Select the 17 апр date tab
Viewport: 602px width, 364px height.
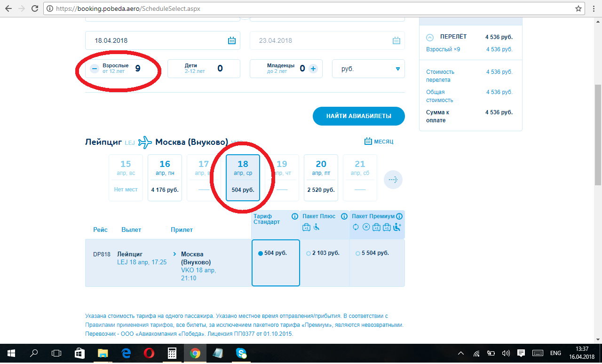pyautogui.click(x=204, y=178)
